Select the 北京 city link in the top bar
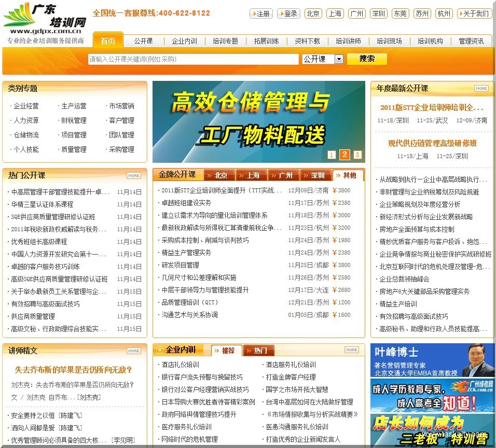This screenshot has height=448, width=496. tap(313, 14)
